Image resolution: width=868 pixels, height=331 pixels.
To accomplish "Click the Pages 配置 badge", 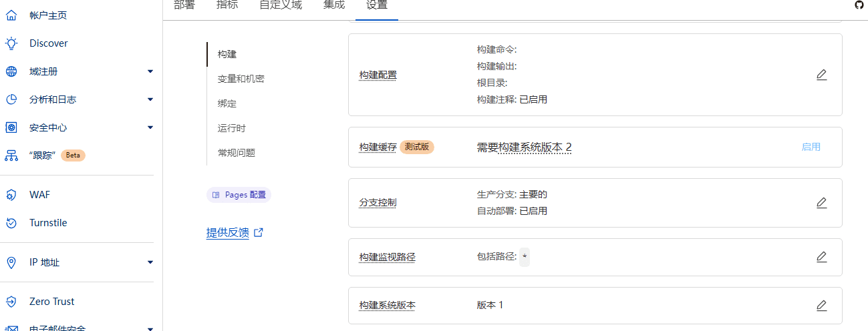I will (239, 195).
